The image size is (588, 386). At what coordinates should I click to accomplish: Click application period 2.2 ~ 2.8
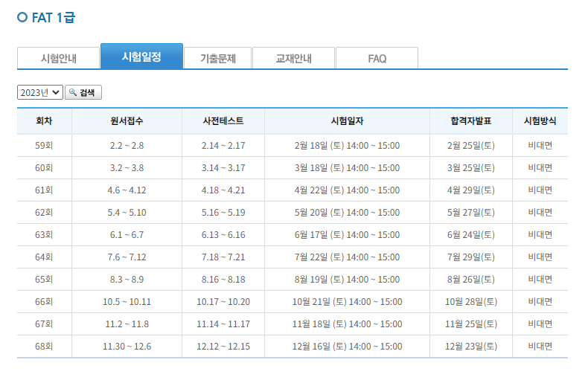click(127, 146)
